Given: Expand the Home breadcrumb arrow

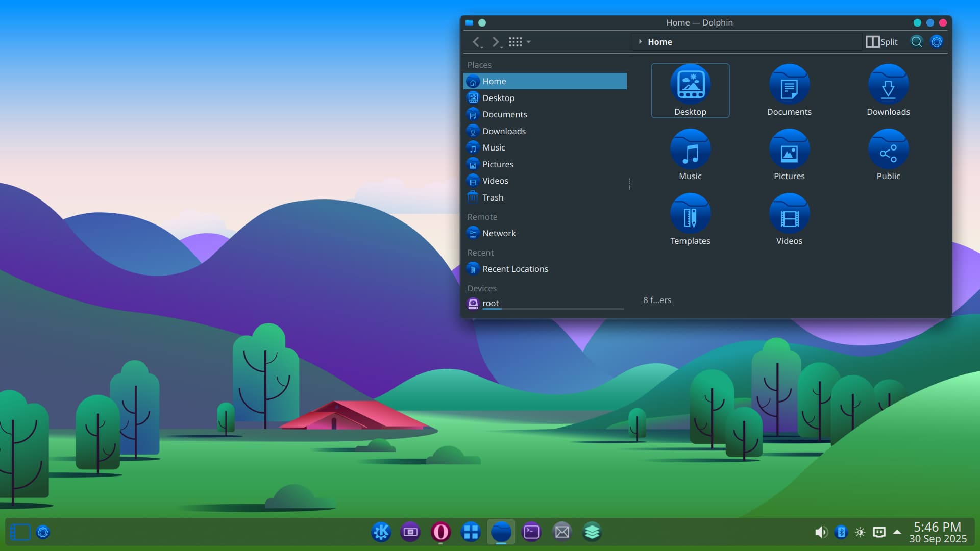Looking at the screenshot, I should point(640,42).
